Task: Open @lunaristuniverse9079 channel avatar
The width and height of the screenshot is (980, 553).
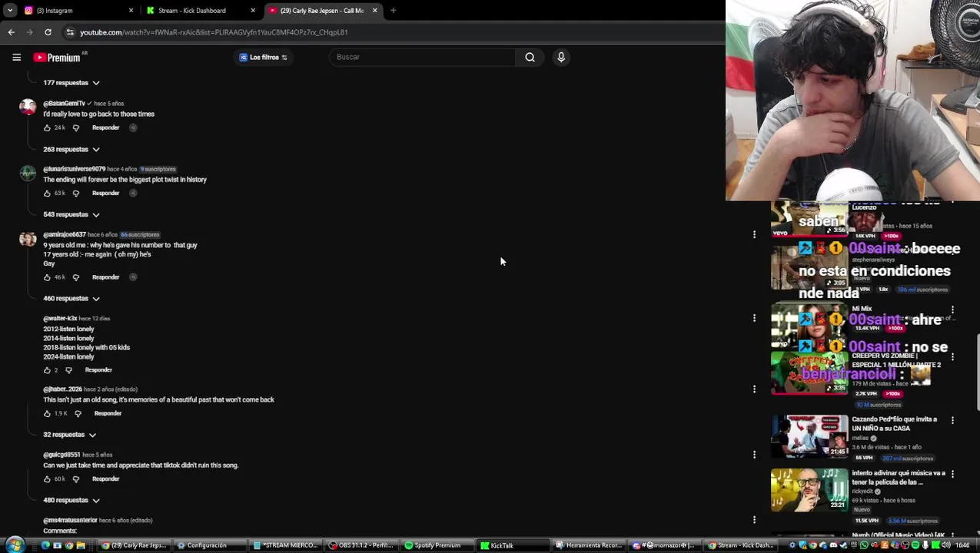Action: tap(28, 173)
